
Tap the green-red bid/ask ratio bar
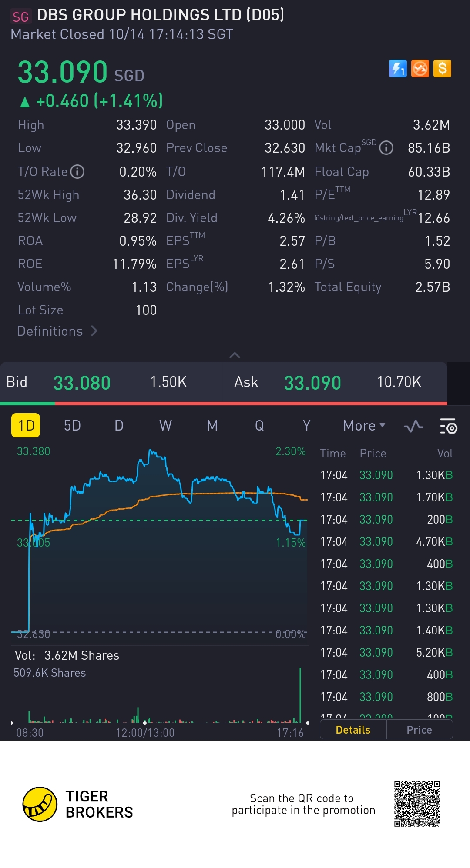tap(224, 404)
